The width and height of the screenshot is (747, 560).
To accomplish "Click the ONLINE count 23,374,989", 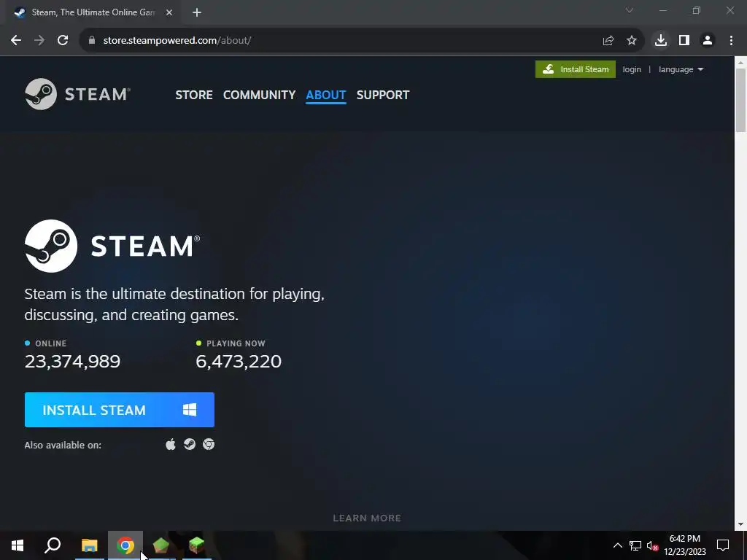I will (x=72, y=362).
